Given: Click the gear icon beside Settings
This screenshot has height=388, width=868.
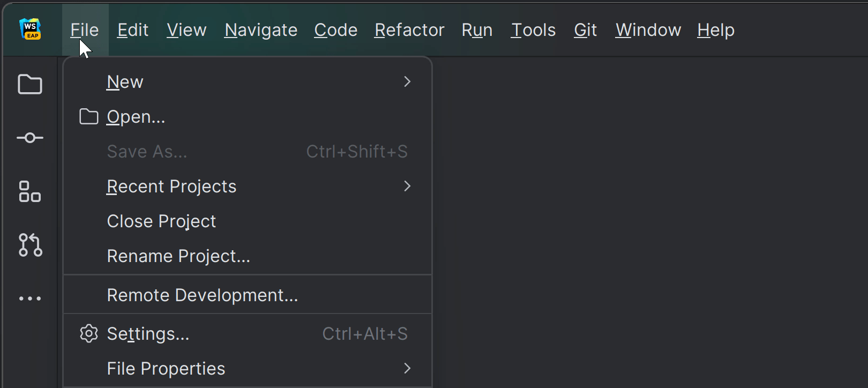Looking at the screenshot, I should [x=89, y=333].
